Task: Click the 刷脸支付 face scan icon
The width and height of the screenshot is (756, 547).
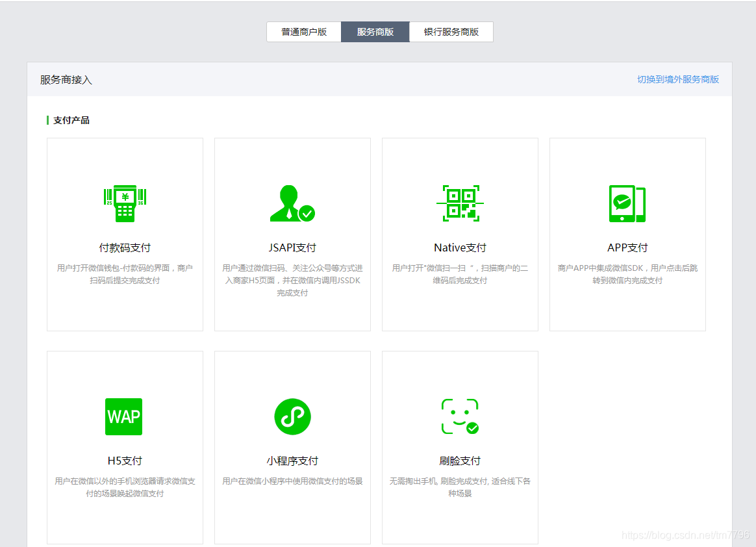Action: tap(460, 416)
